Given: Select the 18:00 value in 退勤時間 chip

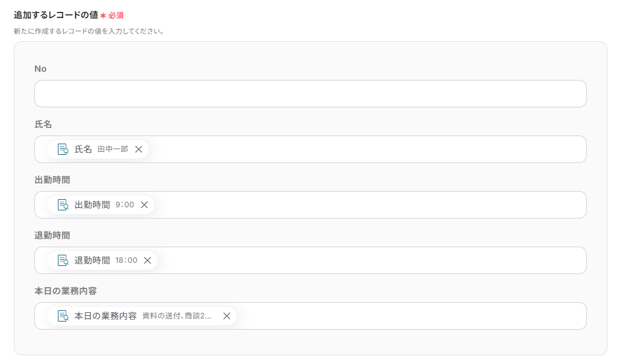Looking at the screenshot, I should coord(126,260).
